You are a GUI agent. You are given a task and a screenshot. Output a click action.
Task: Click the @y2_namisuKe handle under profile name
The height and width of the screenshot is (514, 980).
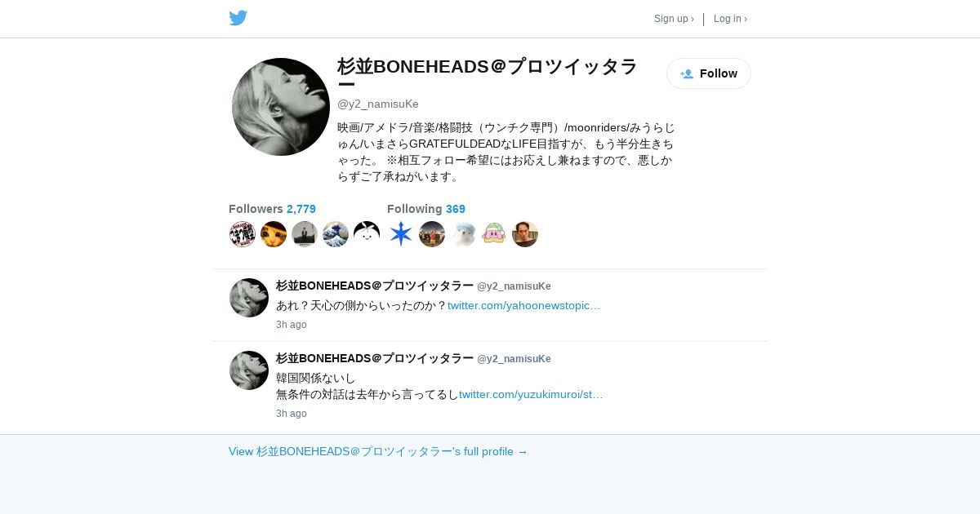378,104
